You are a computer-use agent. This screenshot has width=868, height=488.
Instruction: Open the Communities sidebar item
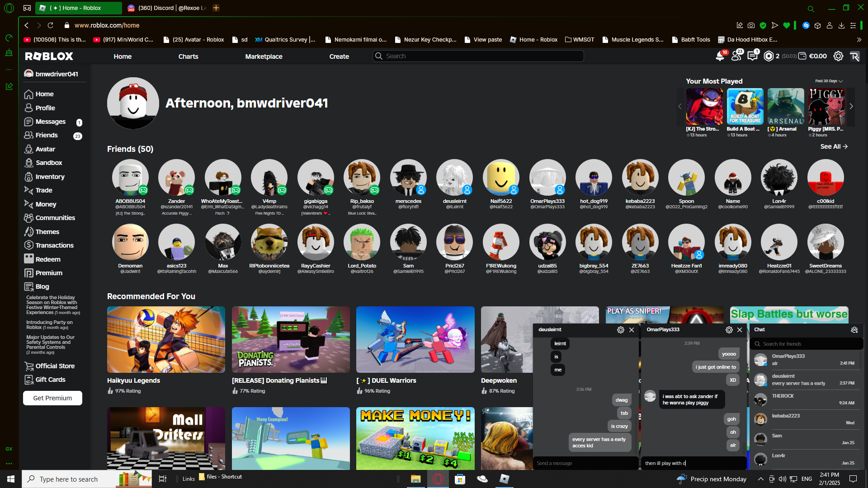(x=55, y=218)
